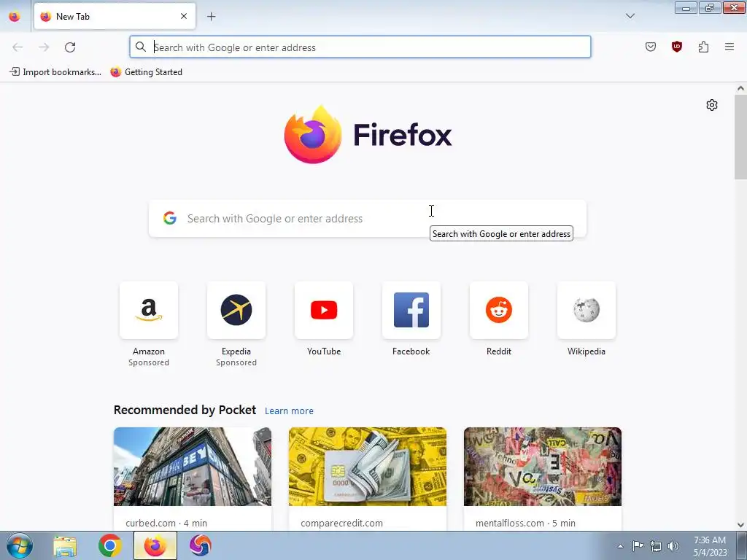Click the page vertical scrollbar thumb

741,137
